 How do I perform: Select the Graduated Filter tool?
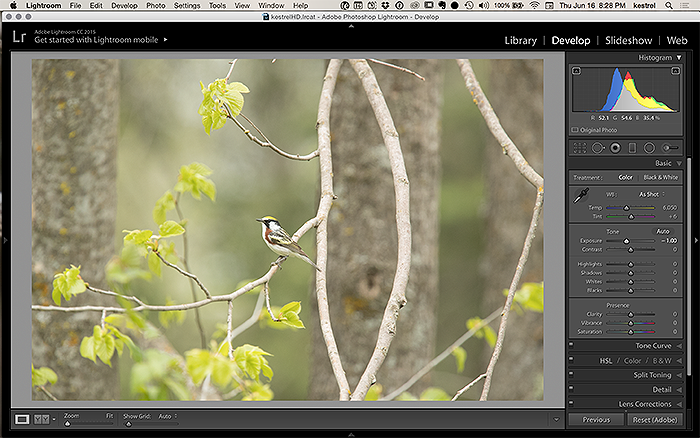coord(632,148)
